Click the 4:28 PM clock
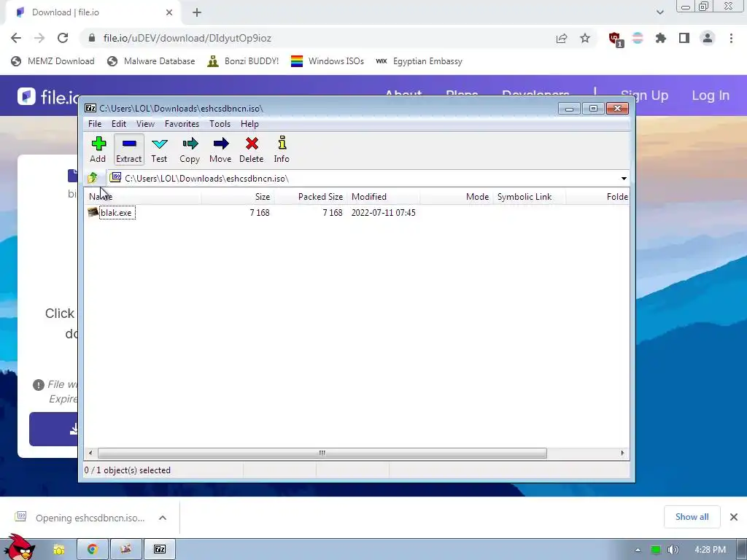Viewport: 747px width, 560px height. [x=710, y=550]
